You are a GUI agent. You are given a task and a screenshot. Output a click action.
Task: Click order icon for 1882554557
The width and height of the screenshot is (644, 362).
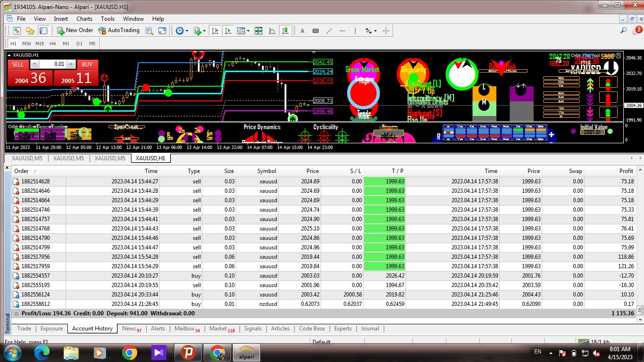[x=16, y=276]
